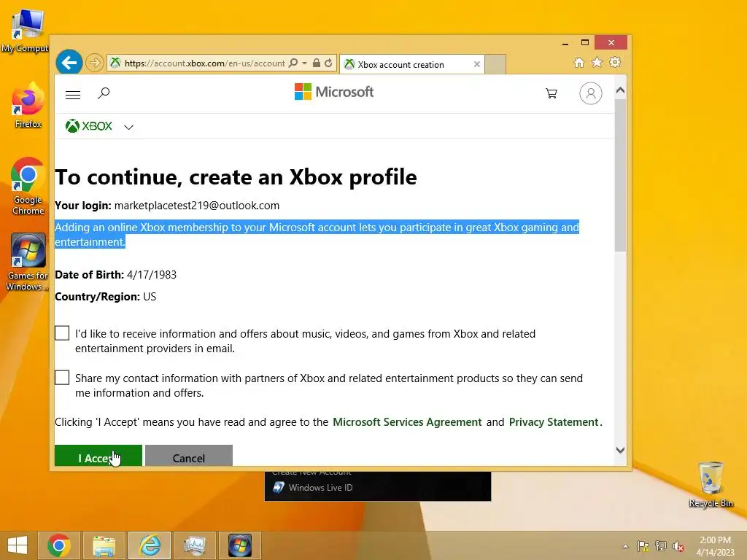Click the I Accept button

(x=98, y=456)
